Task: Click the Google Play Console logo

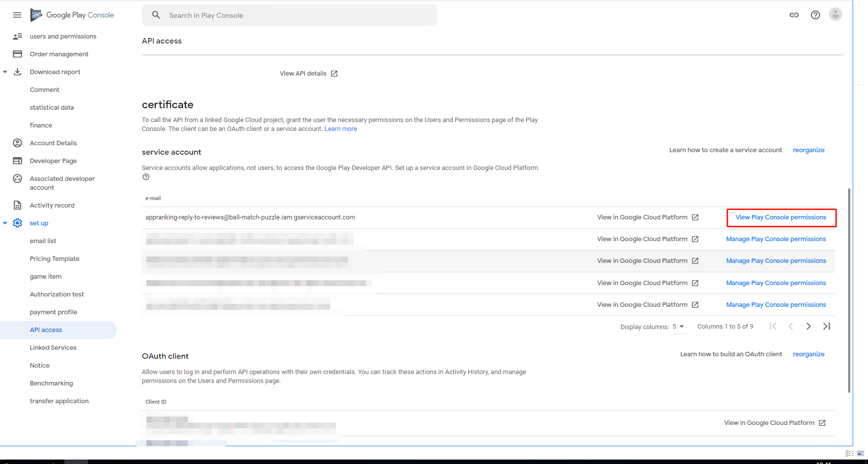Action: pyautogui.click(x=72, y=15)
